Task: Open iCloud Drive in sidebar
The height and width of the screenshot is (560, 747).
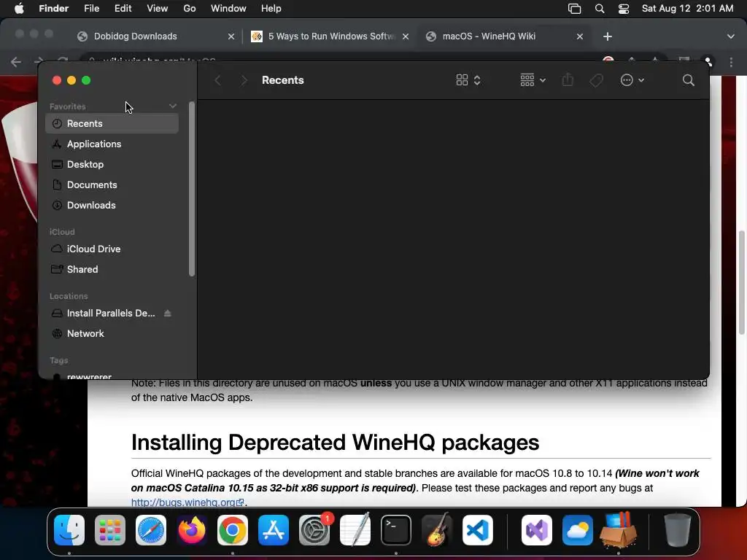Action: [112, 249]
